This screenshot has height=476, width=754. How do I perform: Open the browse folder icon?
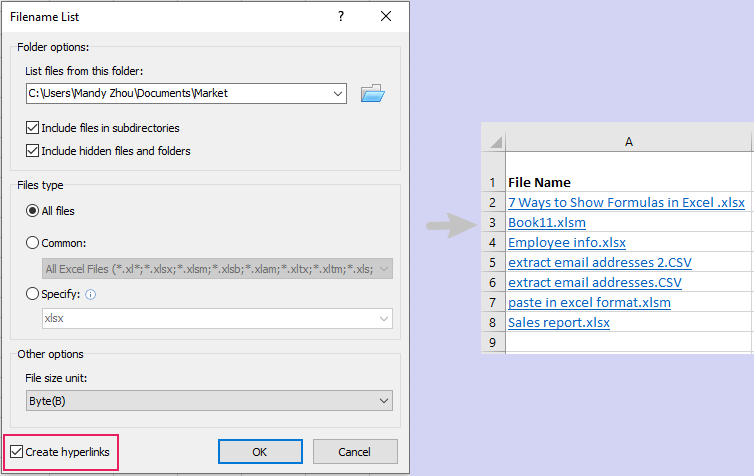tap(373, 93)
